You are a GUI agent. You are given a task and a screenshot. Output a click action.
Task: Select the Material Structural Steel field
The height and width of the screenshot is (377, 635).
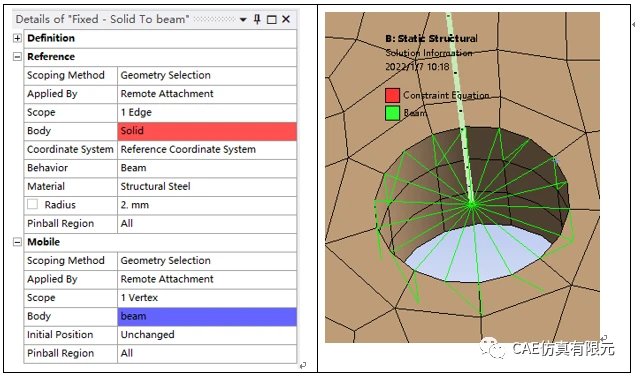click(x=207, y=187)
